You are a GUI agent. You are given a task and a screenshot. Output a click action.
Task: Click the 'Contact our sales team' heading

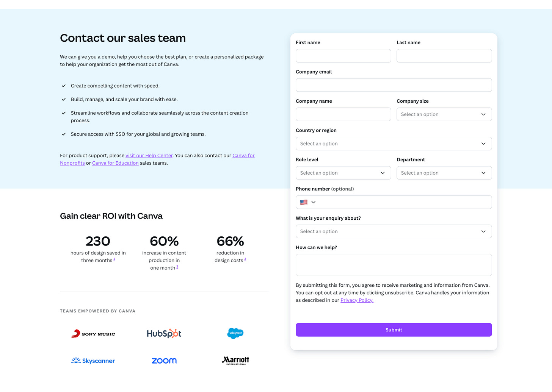pyautogui.click(x=123, y=38)
